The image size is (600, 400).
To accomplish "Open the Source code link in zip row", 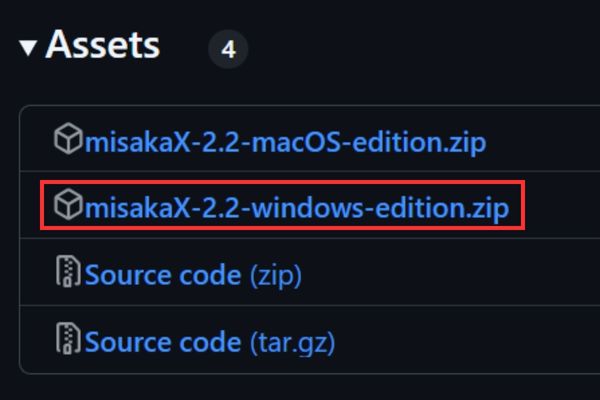I will [x=163, y=274].
